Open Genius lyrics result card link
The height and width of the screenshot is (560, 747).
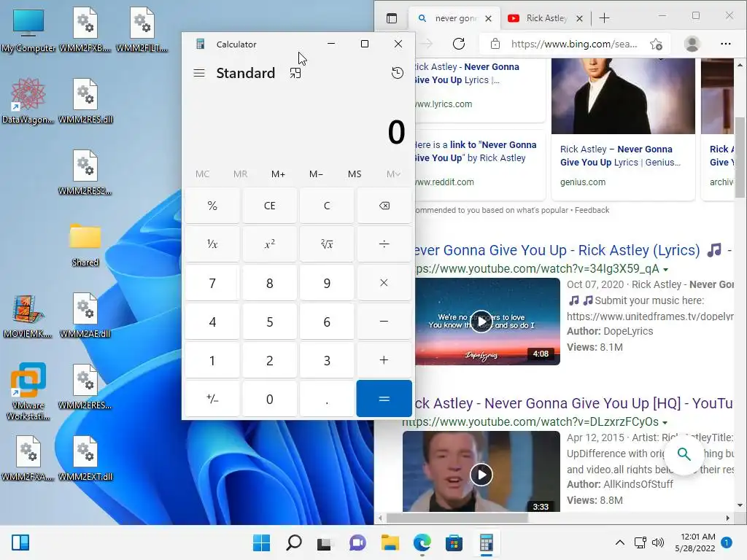coord(620,156)
